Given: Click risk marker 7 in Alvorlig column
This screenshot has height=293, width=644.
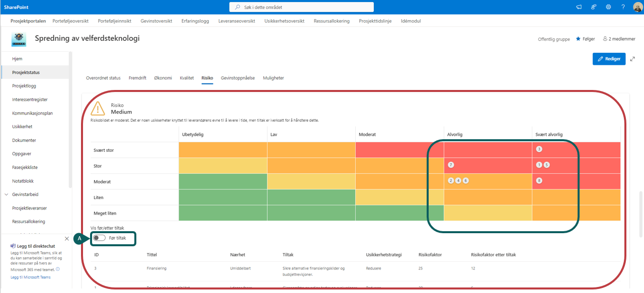Looking at the screenshot, I should tap(451, 165).
